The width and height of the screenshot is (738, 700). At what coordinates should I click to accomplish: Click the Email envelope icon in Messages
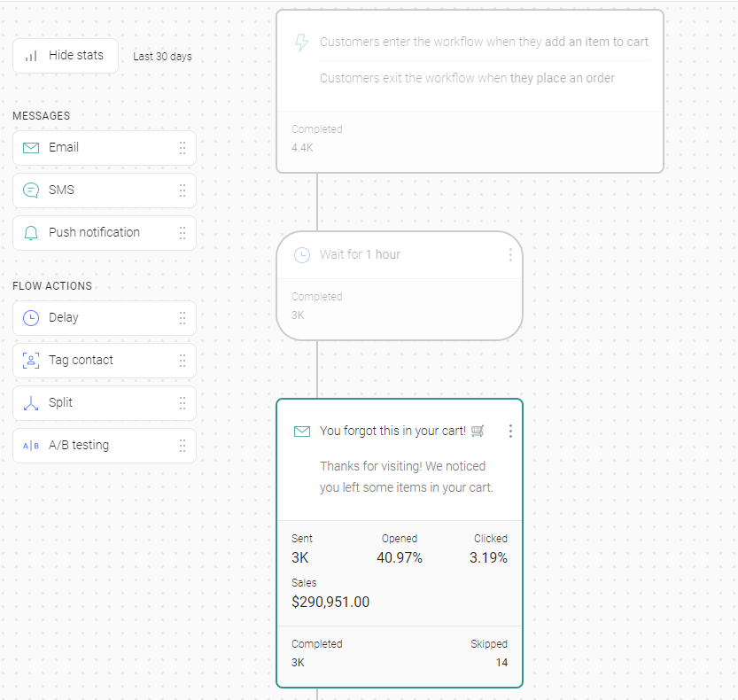point(31,148)
